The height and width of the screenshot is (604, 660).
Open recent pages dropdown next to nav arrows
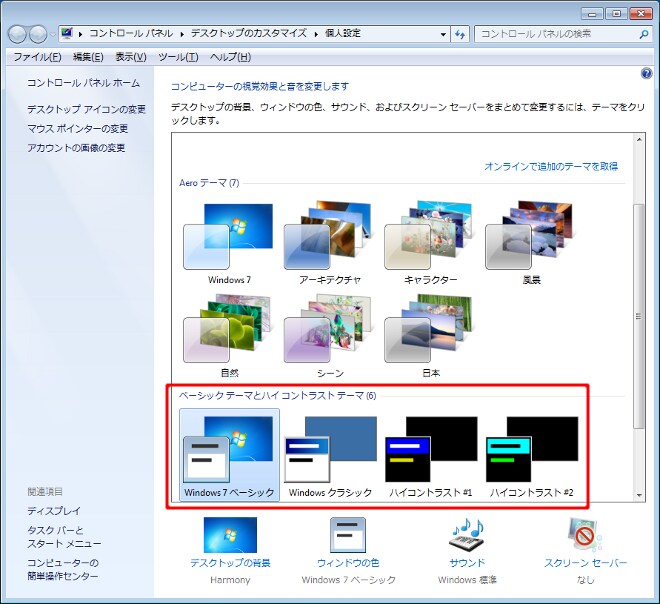52,35
